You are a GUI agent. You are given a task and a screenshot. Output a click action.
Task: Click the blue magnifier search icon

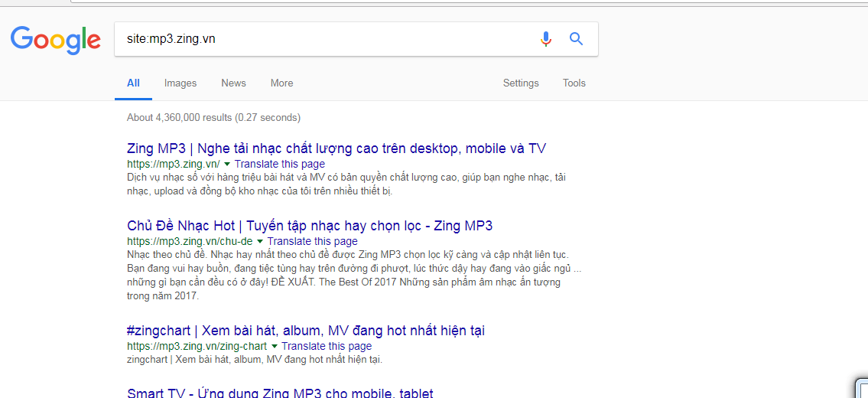[577, 39]
